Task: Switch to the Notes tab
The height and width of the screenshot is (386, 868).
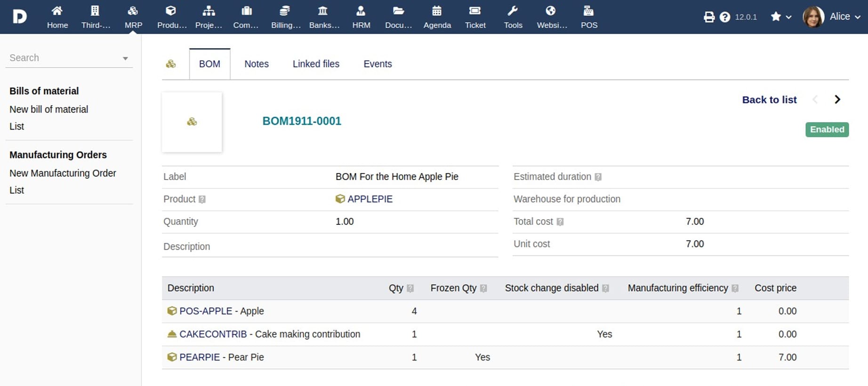Action: pyautogui.click(x=257, y=64)
